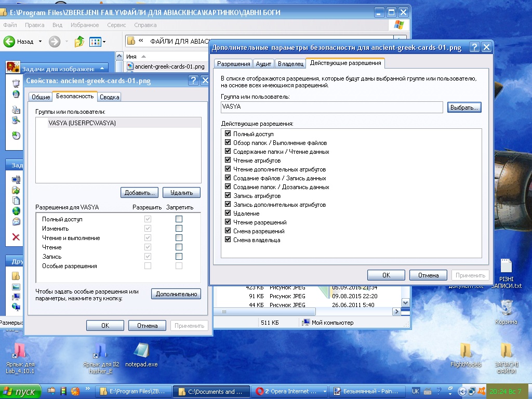Click address bar double chevron path expander
This screenshot has width=532, height=399.
(x=141, y=41)
